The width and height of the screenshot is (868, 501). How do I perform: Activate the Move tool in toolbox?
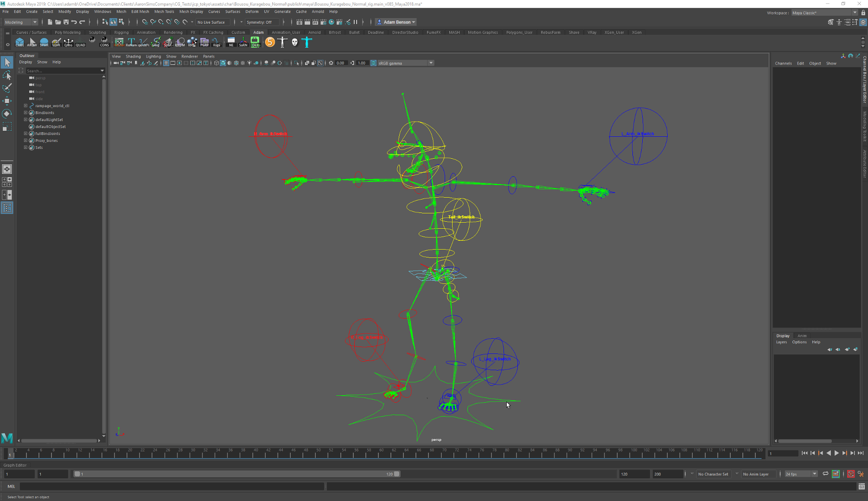(x=7, y=101)
